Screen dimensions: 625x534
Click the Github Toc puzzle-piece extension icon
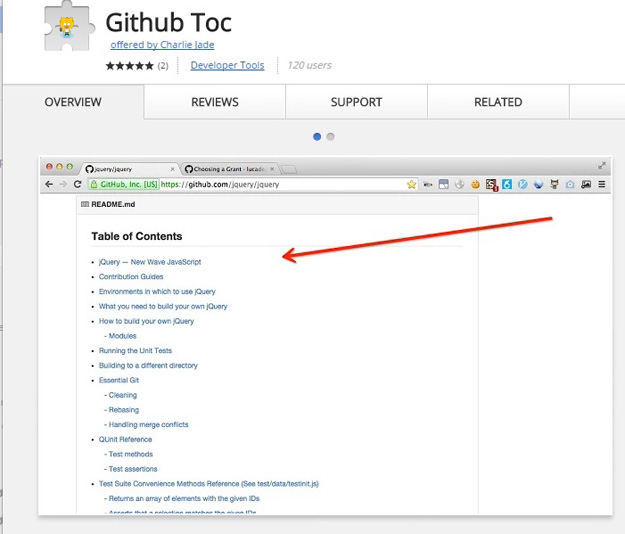pos(69,26)
